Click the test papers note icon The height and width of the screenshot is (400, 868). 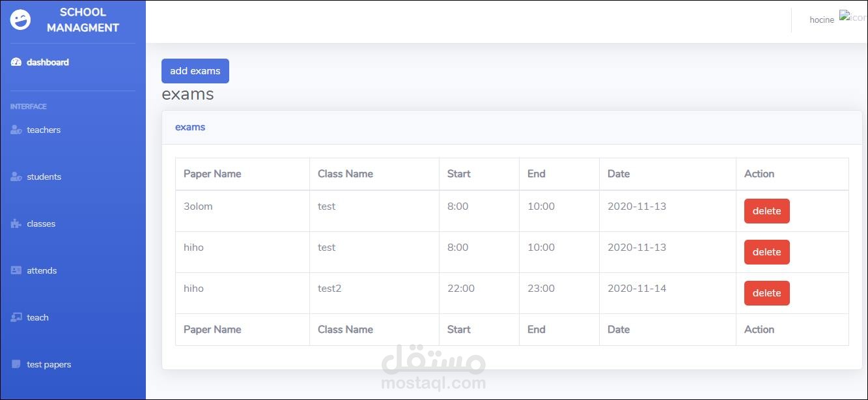tap(16, 365)
